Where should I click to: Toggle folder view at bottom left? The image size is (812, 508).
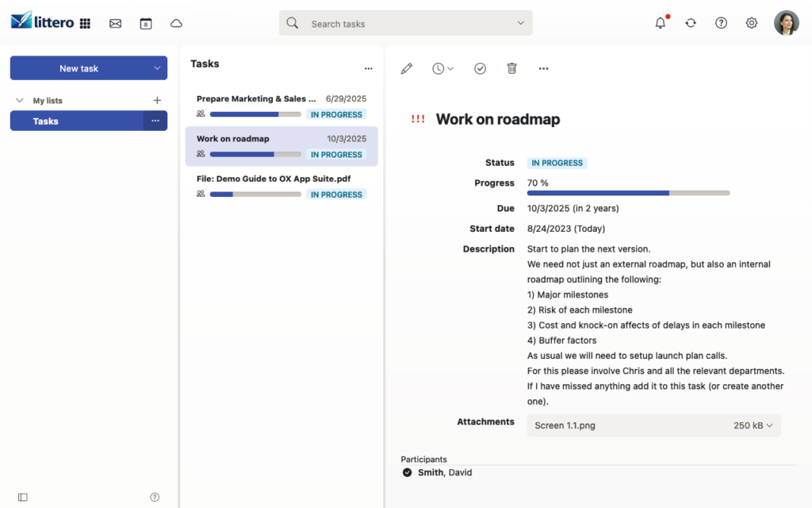23,497
